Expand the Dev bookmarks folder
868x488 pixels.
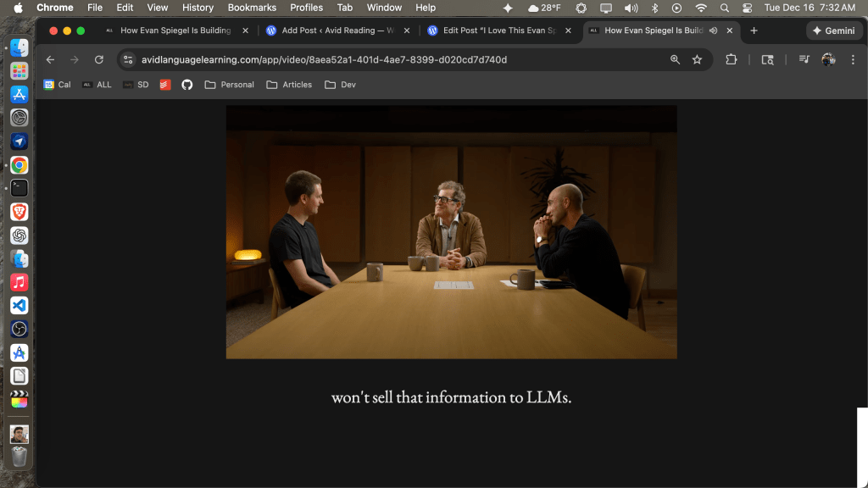[x=340, y=85]
